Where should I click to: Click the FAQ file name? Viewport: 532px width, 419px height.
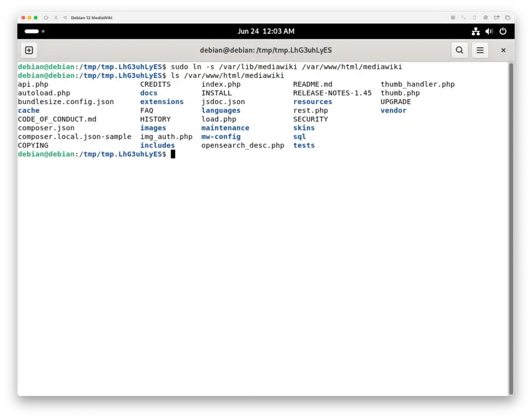point(147,111)
